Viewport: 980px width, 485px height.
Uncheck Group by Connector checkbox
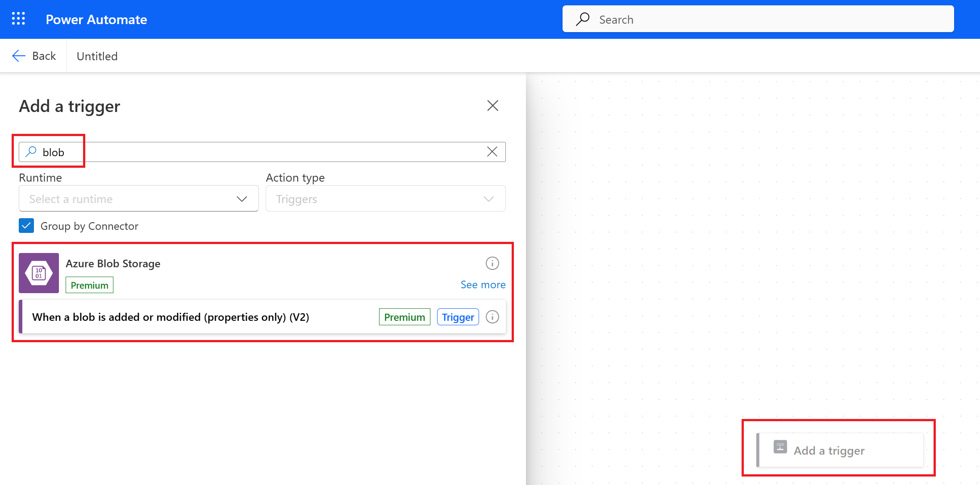point(26,226)
